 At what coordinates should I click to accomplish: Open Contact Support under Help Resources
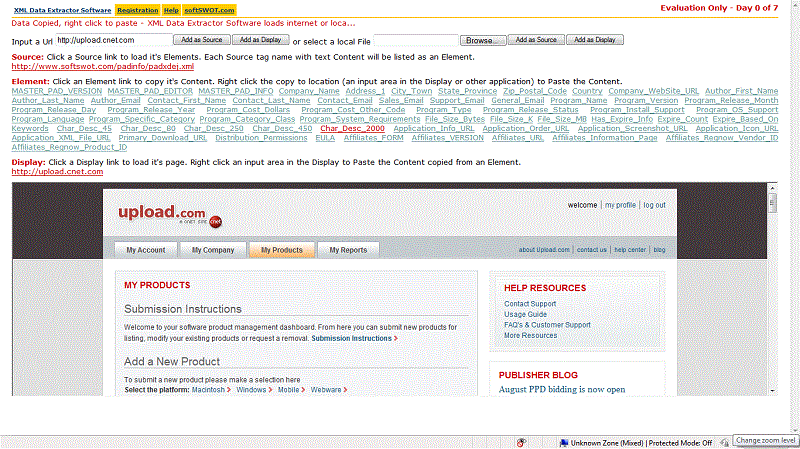pyautogui.click(x=530, y=304)
